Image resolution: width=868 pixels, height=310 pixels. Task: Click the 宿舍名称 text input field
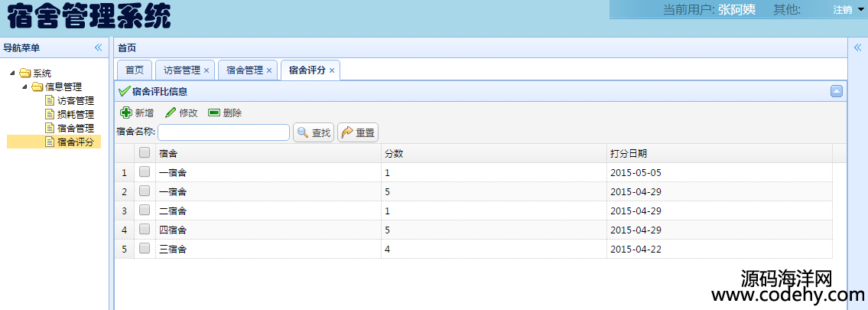(x=224, y=132)
